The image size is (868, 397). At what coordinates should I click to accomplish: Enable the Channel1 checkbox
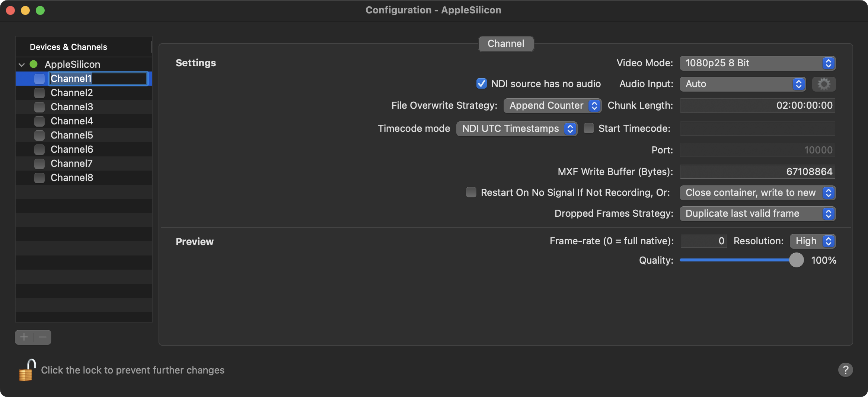[x=39, y=79]
